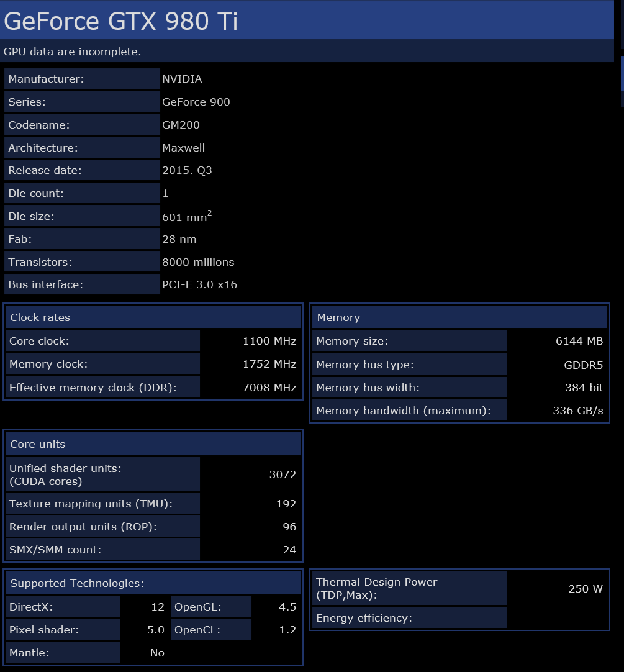The width and height of the screenshot is (624, 672).
Task: Select the DirectX version 12
Action: 158,607
